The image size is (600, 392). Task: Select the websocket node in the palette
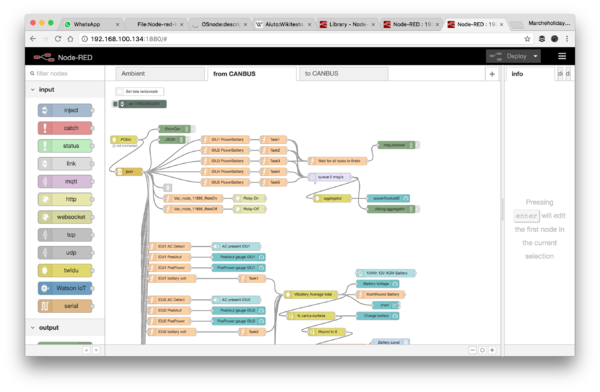[x=65, y=217]
